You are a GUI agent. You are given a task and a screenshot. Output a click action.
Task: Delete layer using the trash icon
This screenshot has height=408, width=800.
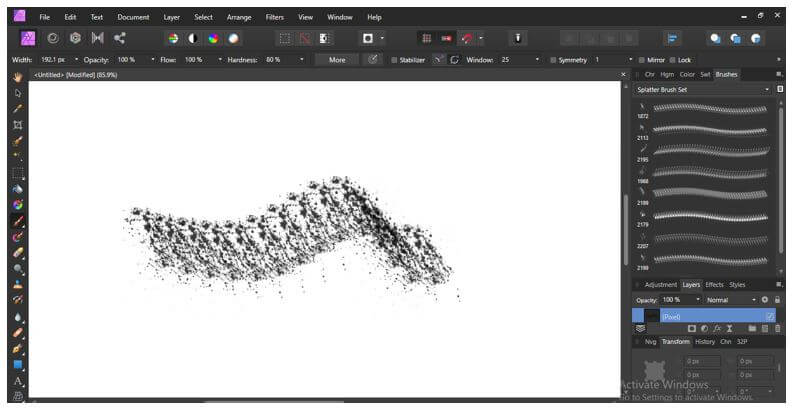[x=777, y=328]
